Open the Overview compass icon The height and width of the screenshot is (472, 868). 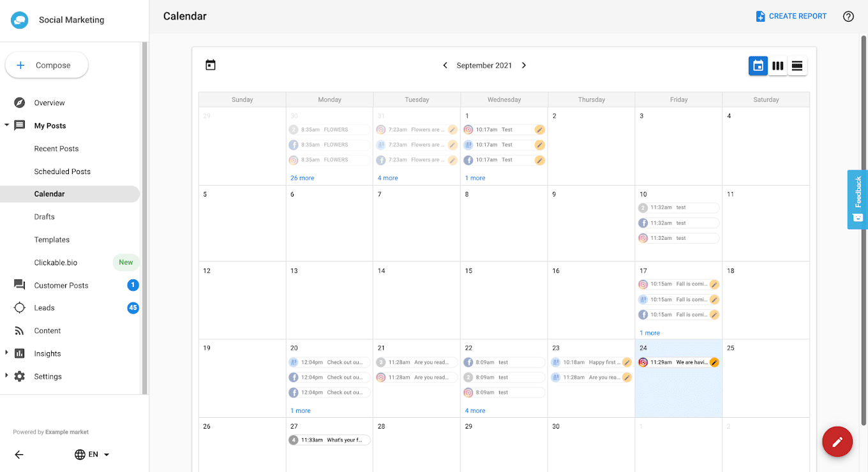point(20,103)
